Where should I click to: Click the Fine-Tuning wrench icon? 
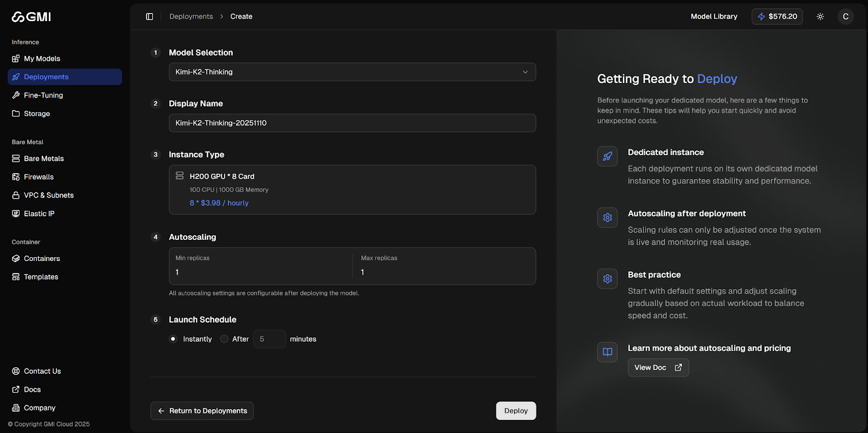point(16,95)
